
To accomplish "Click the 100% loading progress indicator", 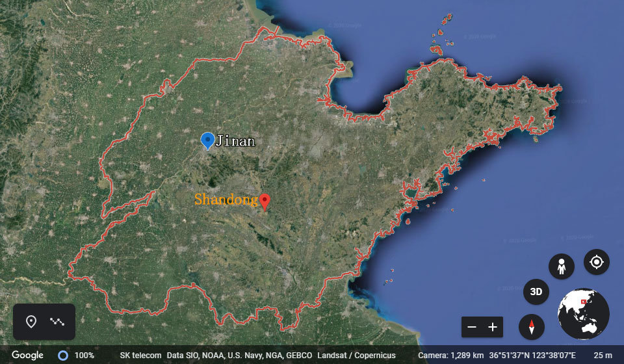I will pyautogui.click(x=76, y=356).
